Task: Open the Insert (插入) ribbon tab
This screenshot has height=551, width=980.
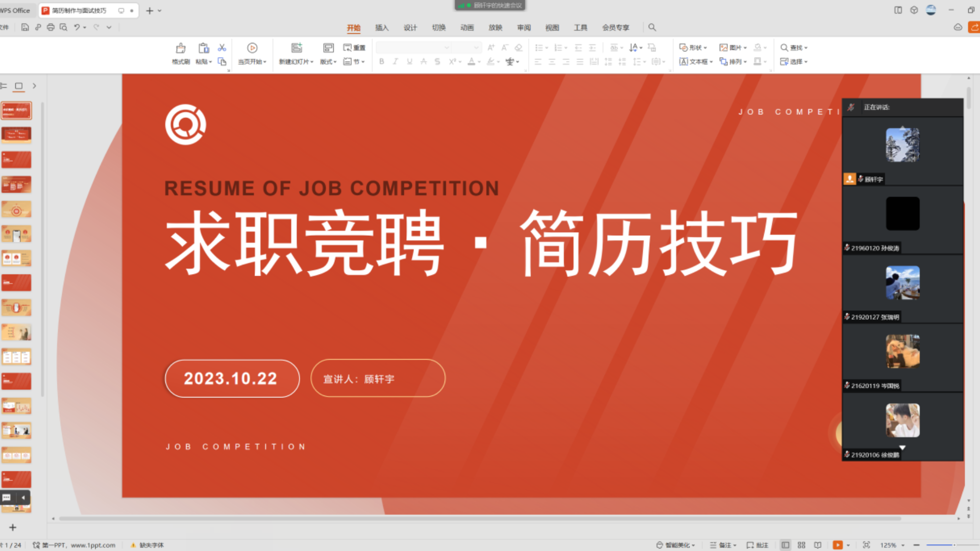Action: [x=382, y=28]
